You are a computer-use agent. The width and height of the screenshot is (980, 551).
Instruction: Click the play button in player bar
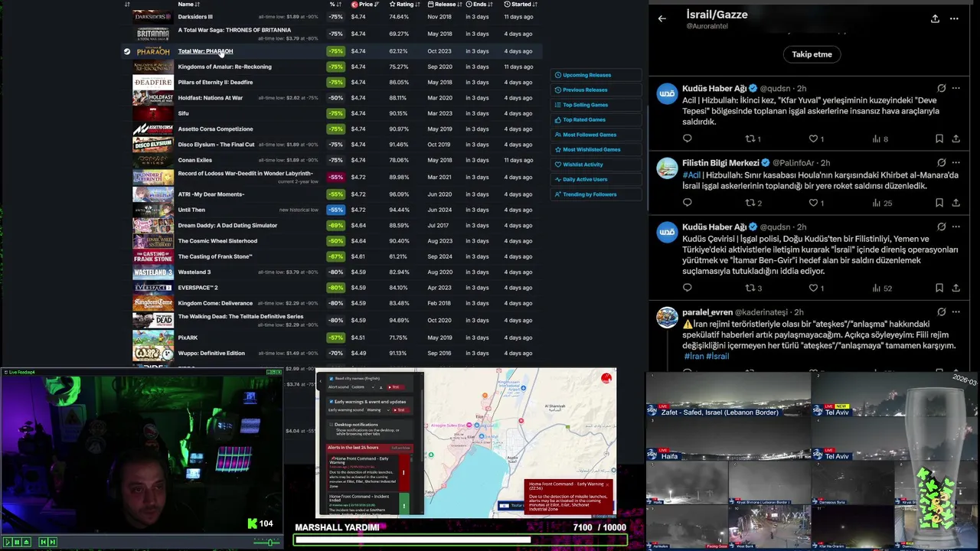coord(8,542)
